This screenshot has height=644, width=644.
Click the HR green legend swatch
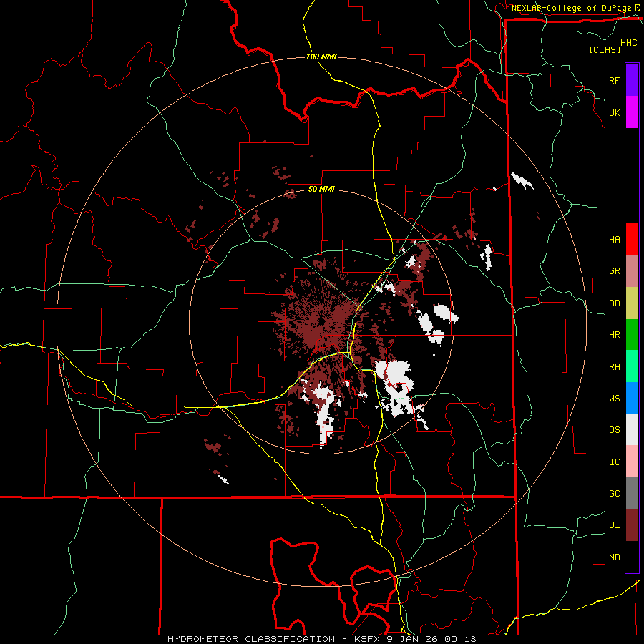point(632,335)
